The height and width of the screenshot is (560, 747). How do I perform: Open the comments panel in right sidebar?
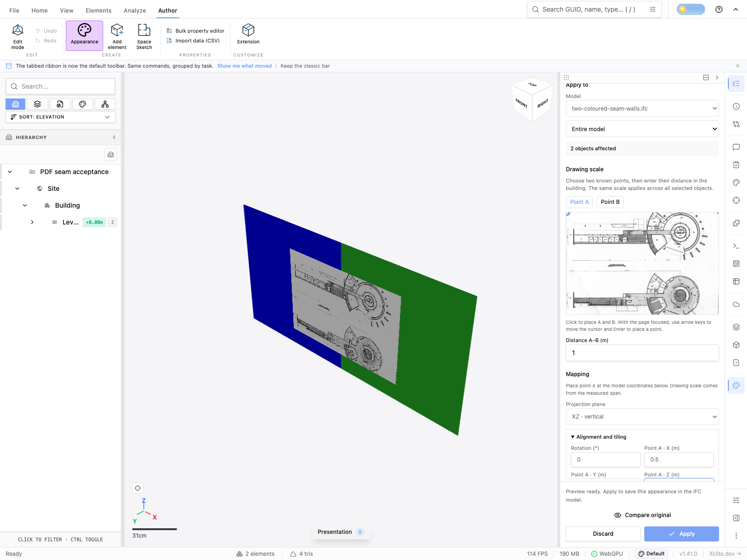pyautogui.click(x=736, y=147)
